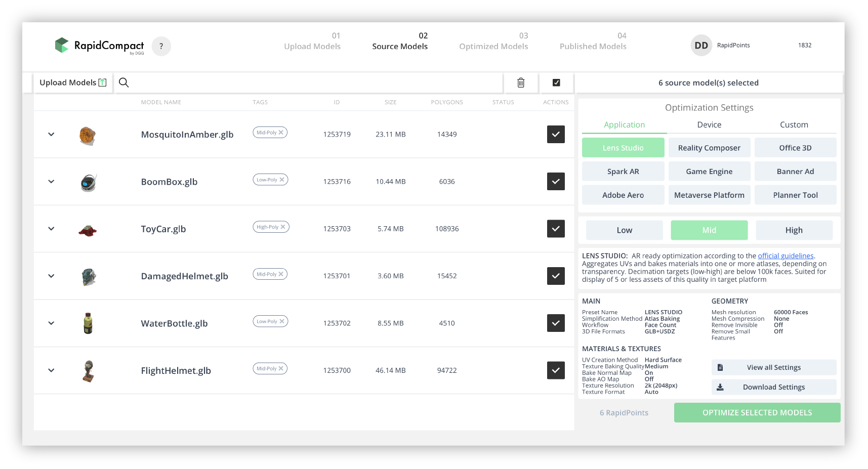Remove the Mid-Poly tag on DamagedHelmet.glb

281,274
